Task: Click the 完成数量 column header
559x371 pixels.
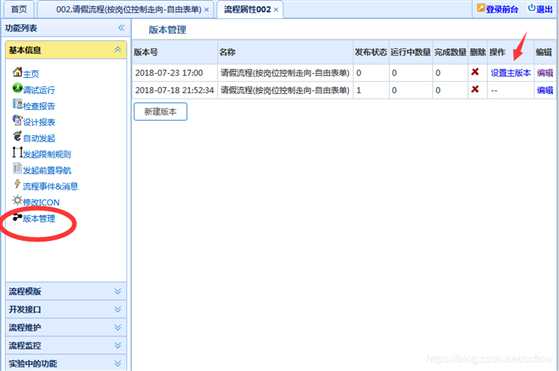Action: coord(450,52)
